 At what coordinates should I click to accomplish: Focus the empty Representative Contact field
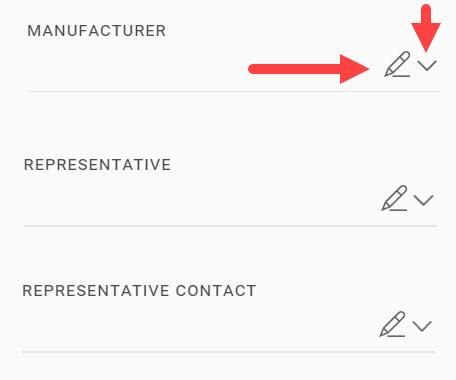(198, 325)
